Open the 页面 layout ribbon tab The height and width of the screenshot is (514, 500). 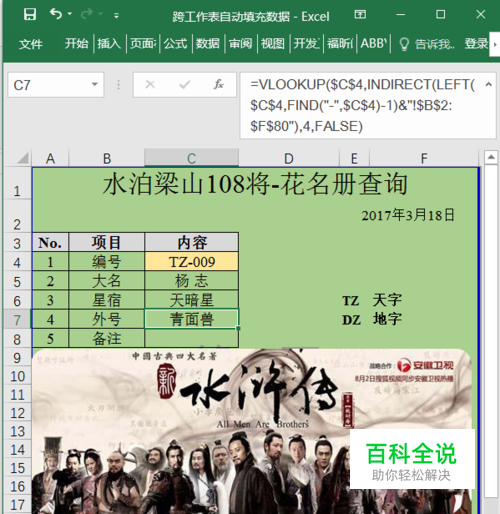143,43
